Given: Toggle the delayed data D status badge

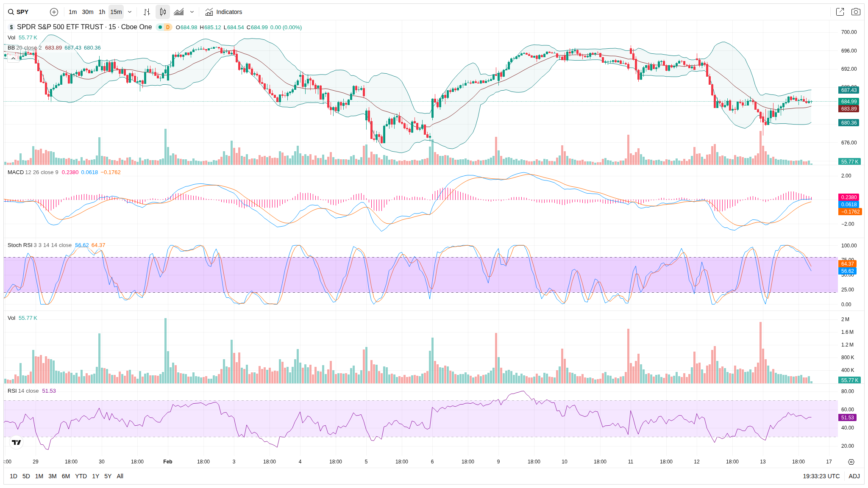Looking at the screenshot, I should coord(168,27).
